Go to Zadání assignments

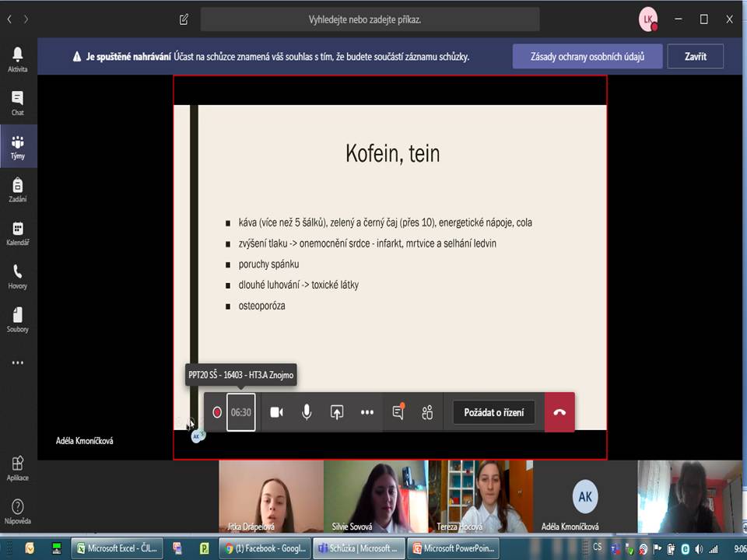click(x=17, y=189)
